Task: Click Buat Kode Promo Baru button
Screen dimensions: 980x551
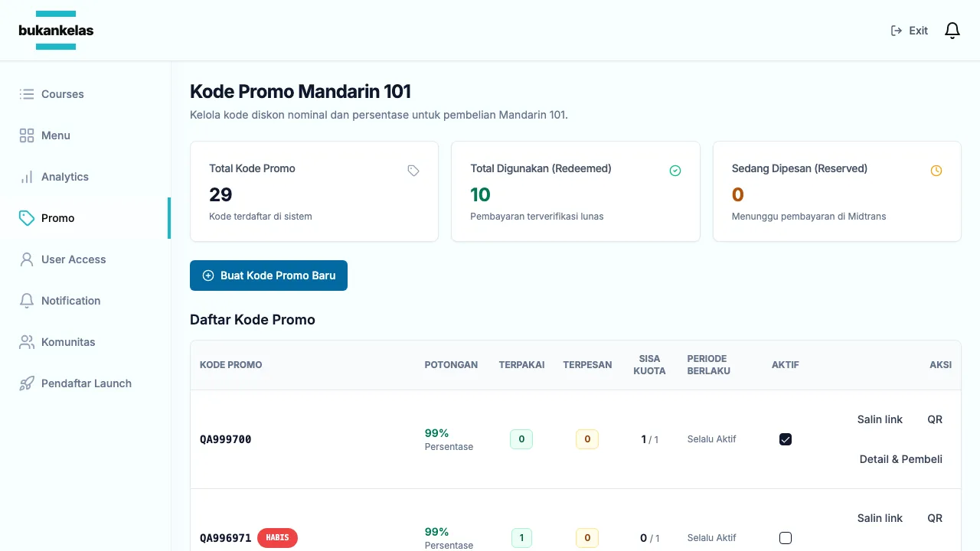Action: pos(269,275)
